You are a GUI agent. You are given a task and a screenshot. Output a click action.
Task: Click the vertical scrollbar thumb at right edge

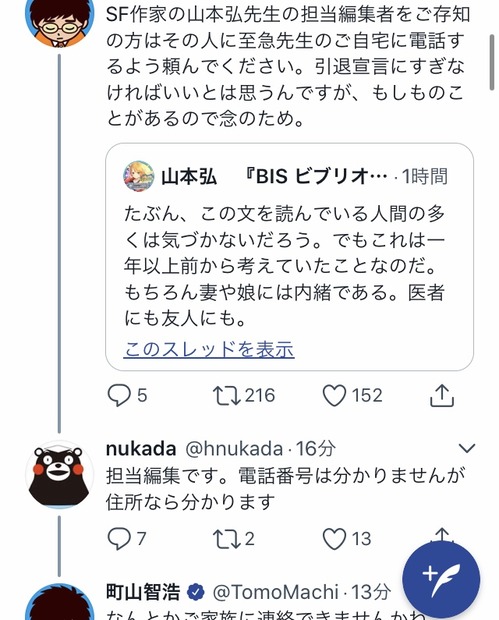pyautogui.click(x=492, y=62)
